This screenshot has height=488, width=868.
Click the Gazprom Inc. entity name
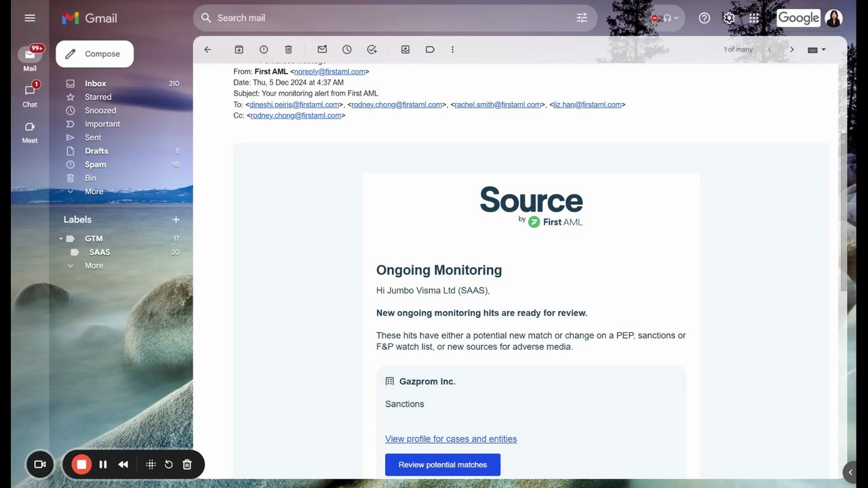(427, 382)
